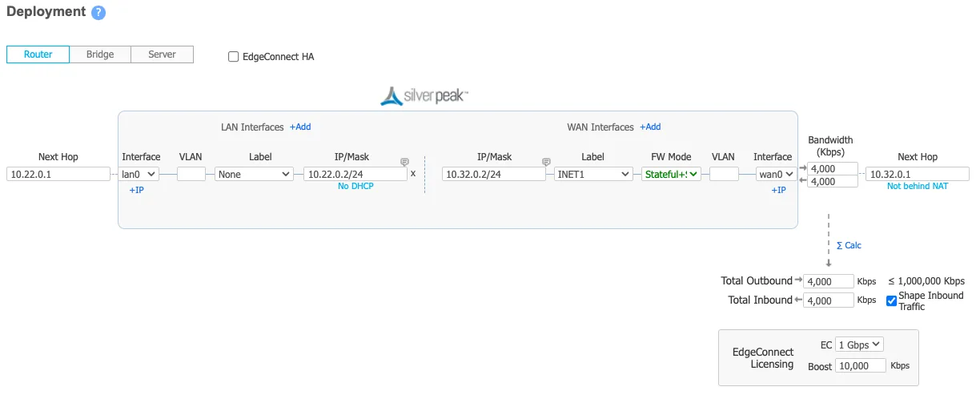Click the x to remove LAN interface
Screen dimensions: 980x407
(413, 173)
